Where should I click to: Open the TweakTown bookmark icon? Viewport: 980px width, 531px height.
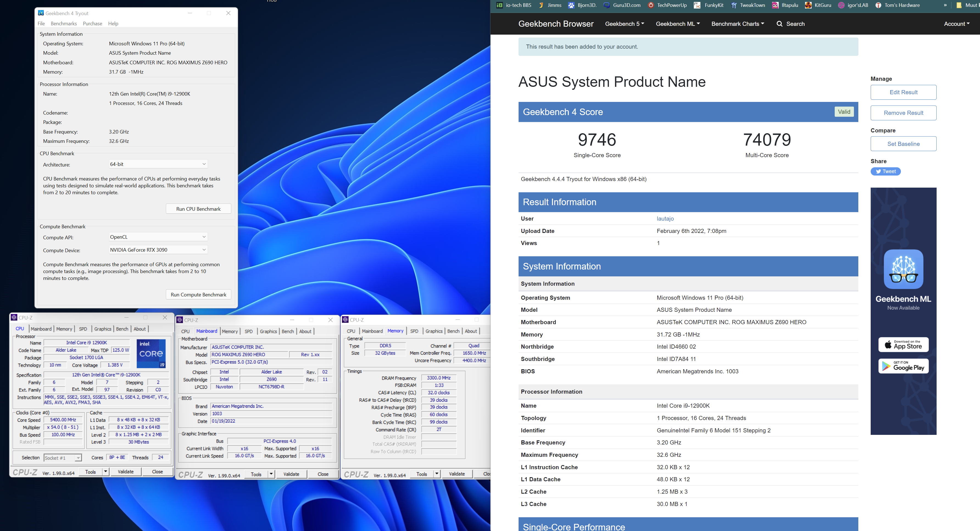(734, 5)
